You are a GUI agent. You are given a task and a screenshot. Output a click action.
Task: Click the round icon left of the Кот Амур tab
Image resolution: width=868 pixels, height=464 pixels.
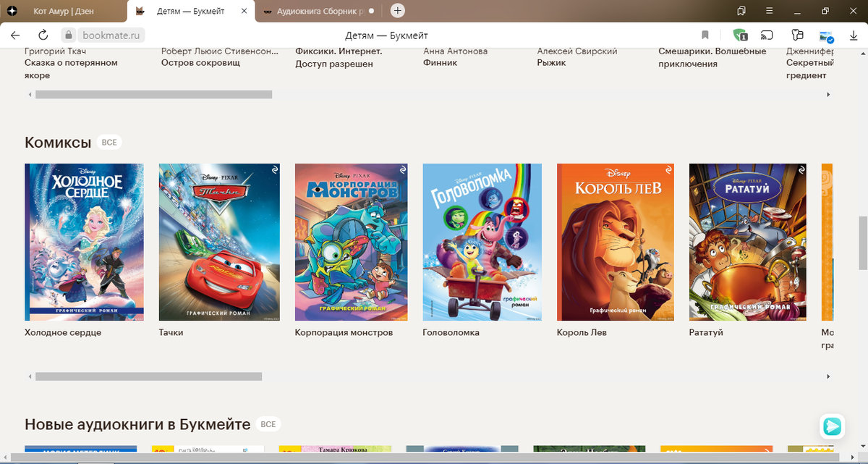pos(12,11)
